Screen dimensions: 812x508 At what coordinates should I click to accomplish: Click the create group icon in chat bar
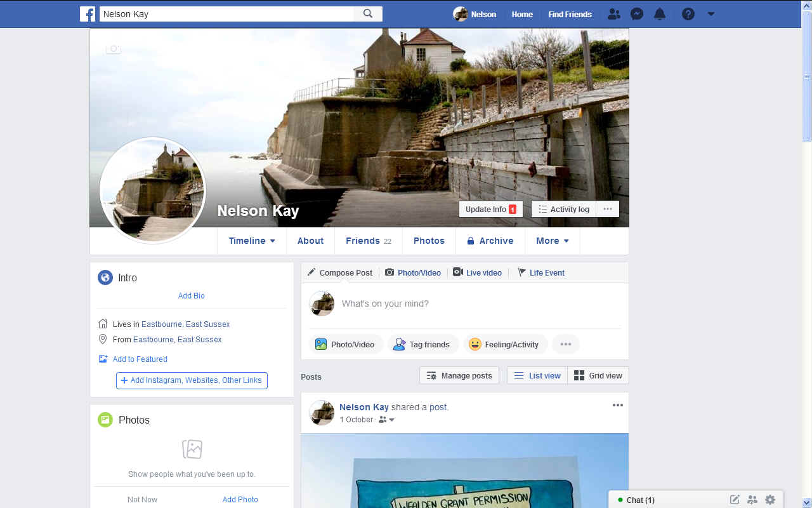752,500
